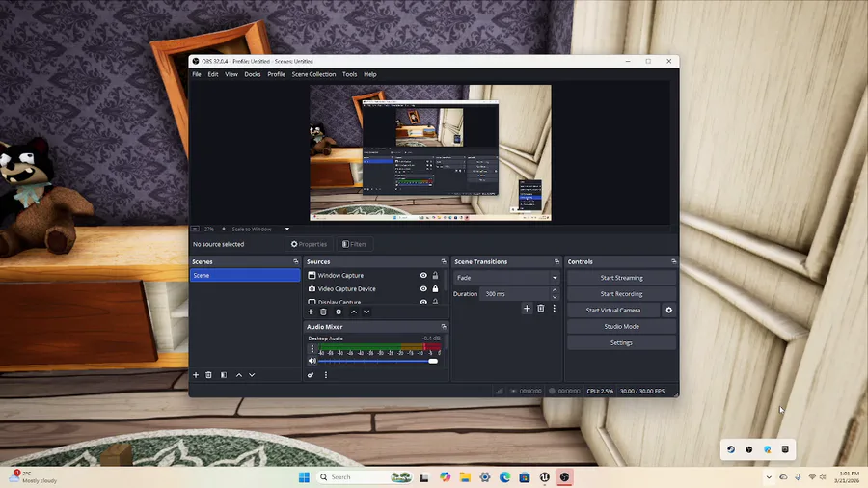Open the File menu
This screenshot has height=488, width=868.
[x=197, y=74]
